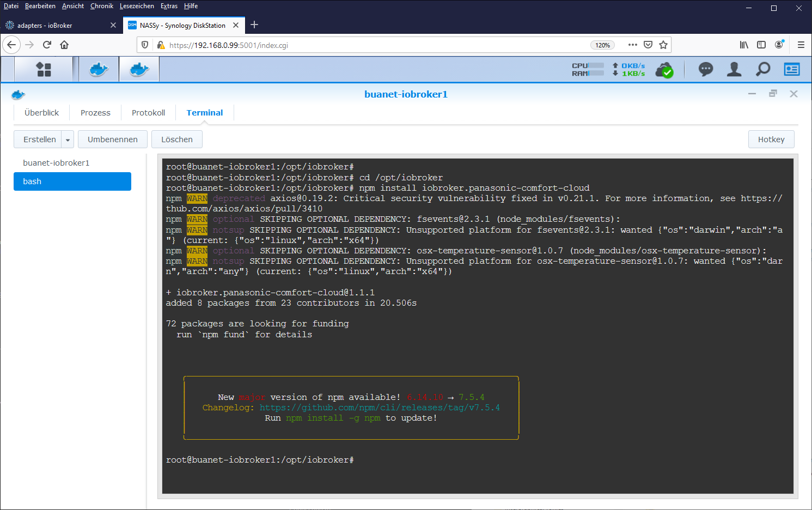Open the page actions three-dots menu
Screen dimensions: 812x510
[632, 45]
